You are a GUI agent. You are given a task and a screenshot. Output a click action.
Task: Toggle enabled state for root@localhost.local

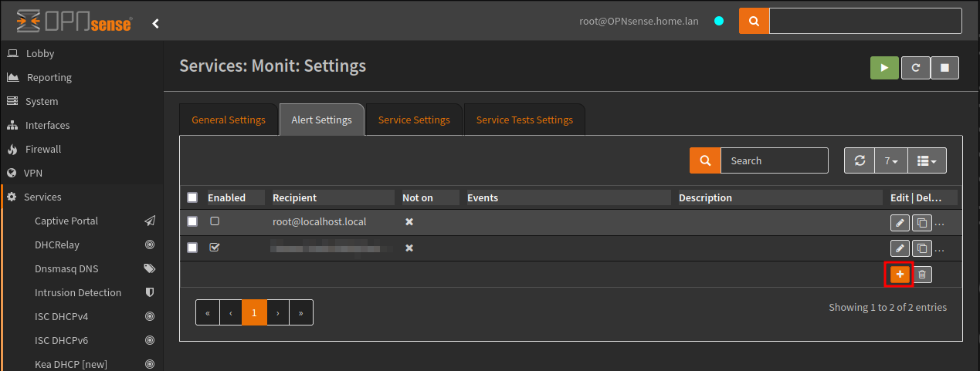215,221
